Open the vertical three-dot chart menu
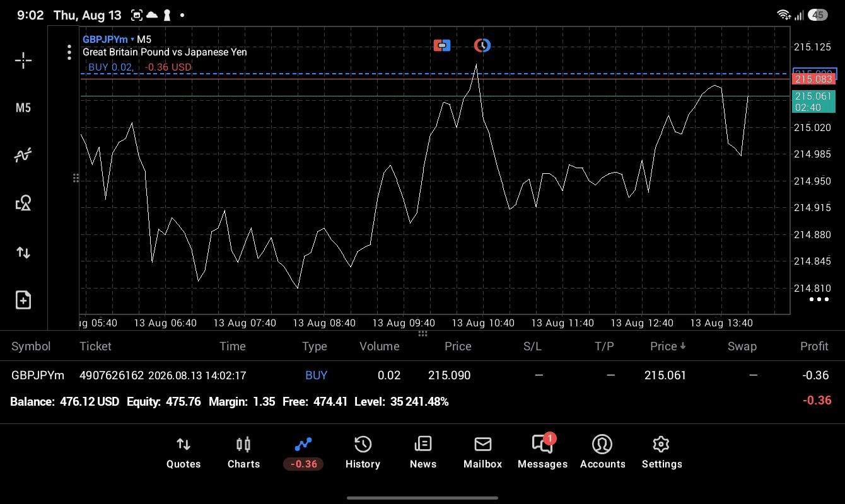 [69, 52]
